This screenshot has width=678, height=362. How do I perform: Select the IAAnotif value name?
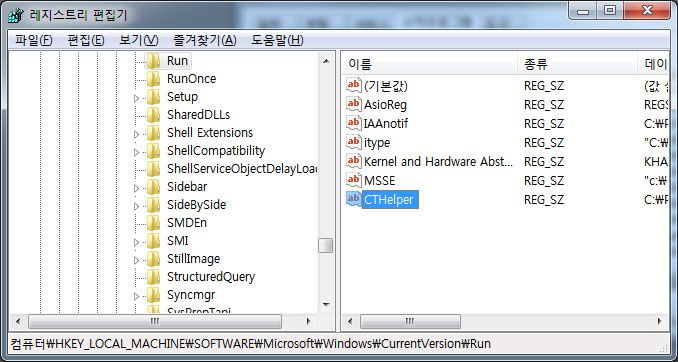click(386, 123)
